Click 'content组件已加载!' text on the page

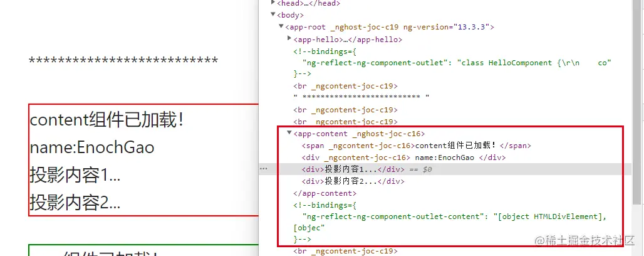(106, 120)
